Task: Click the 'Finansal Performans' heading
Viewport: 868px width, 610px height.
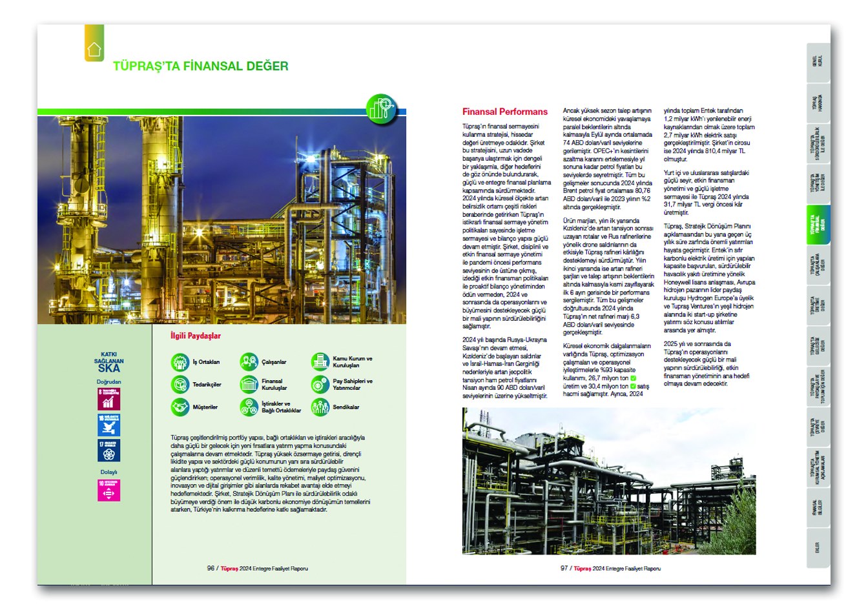Action: pyautogui.click(x=505, y=112)
